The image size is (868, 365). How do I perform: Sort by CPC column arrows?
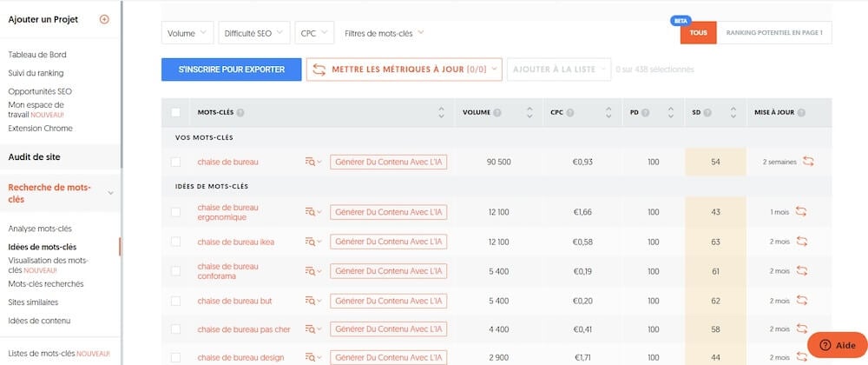point(609,112)
